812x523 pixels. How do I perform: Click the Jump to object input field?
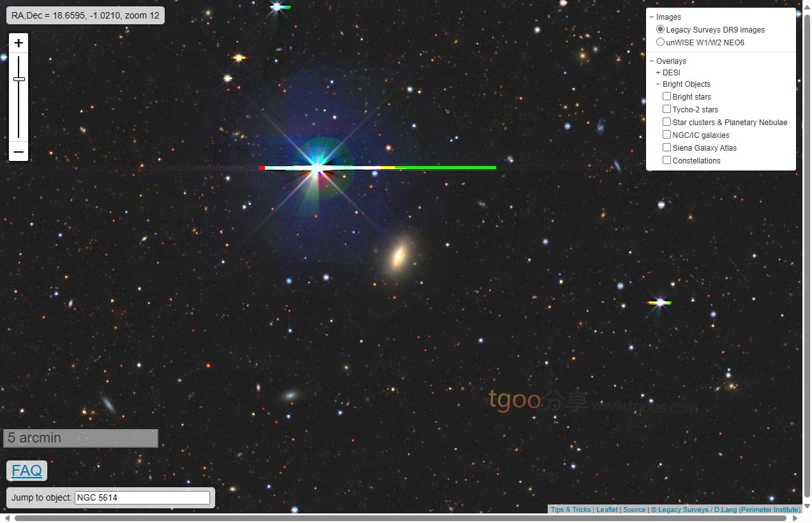pyautogui.click(x=142, y=497)
